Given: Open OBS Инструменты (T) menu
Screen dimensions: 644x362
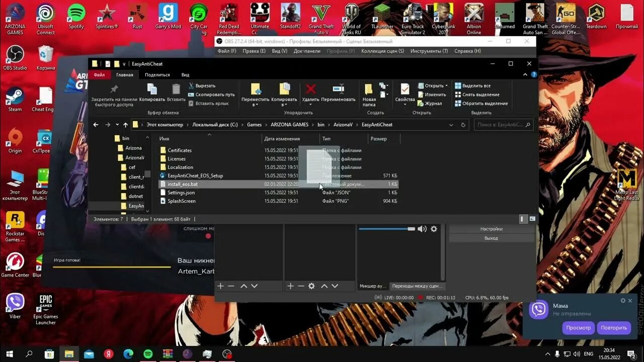Looking at the screenshot, I should pos(429,51).
